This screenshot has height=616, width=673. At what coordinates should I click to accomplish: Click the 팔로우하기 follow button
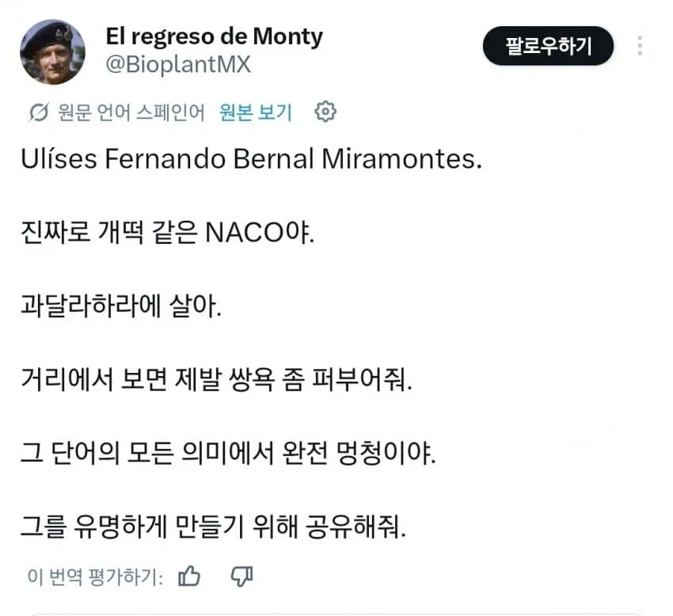[548, 46]
